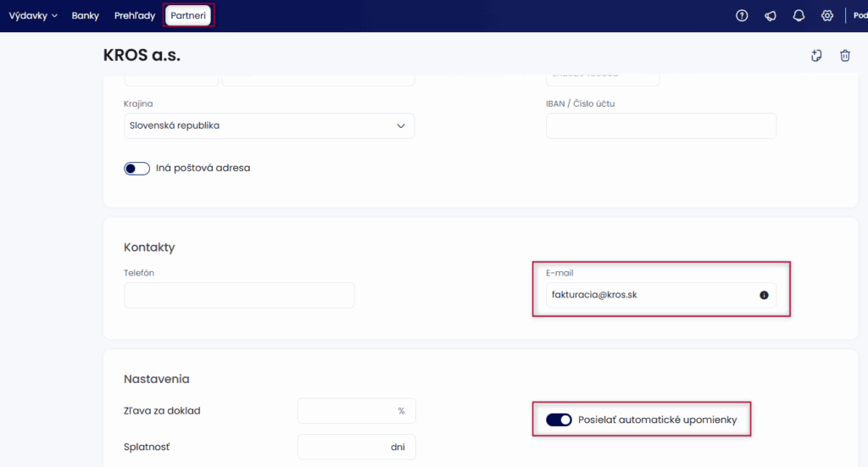Click the duplicate partner icon
This screenshot has height=467, width=868.
click(x=816, y=56)
